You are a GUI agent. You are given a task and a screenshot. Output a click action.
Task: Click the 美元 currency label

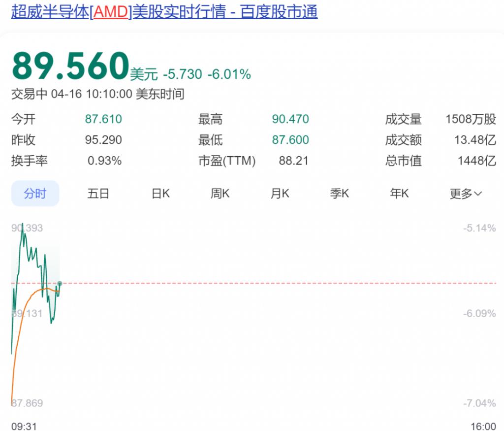pos(144,74)
